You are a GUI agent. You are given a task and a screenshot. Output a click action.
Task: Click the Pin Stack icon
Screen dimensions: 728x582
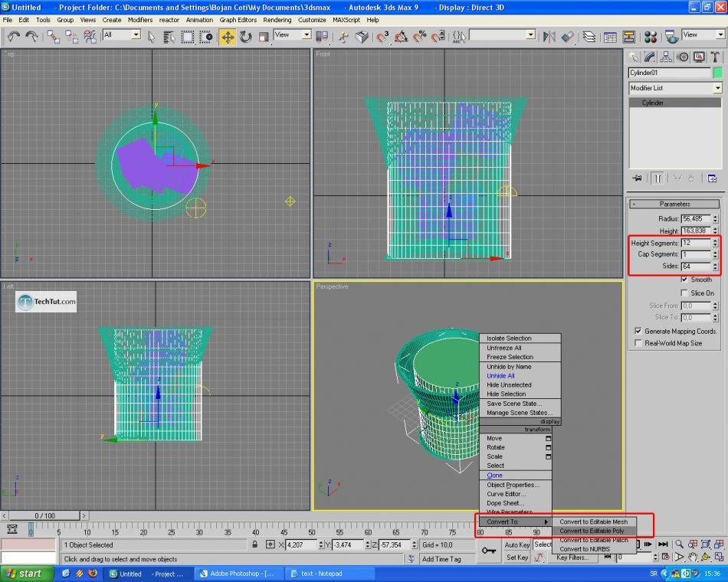[x=637, y=178]
